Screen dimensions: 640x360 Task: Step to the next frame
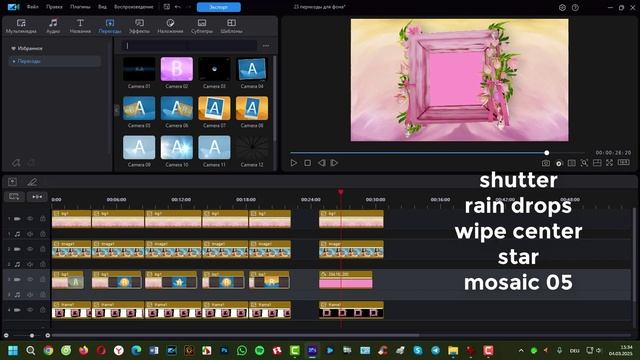(334, 163)
